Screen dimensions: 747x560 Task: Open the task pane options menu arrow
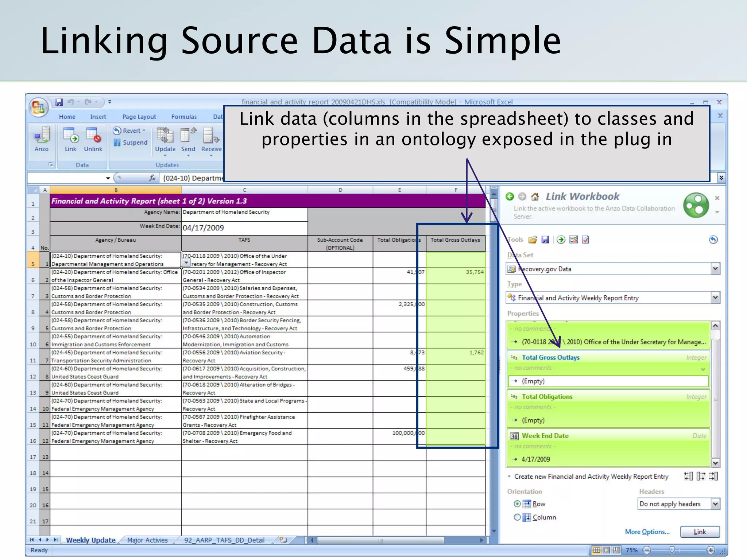(717, 212)
